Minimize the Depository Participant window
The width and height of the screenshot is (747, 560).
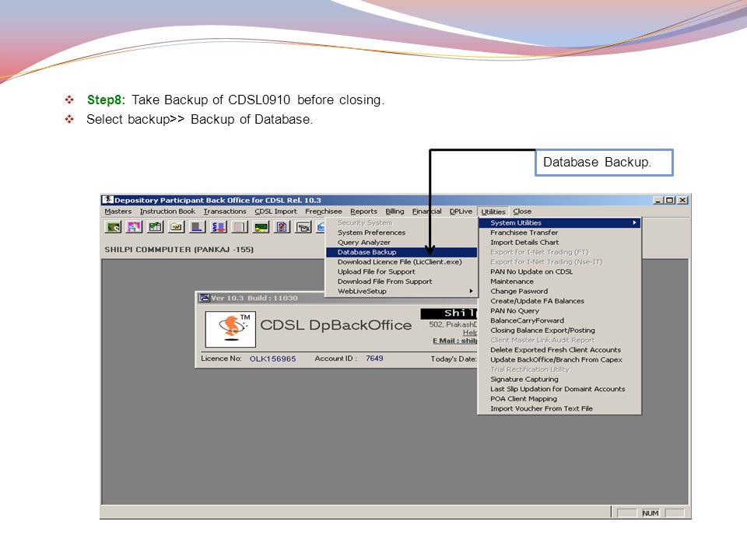pyautogui.click(x=658, y=200)
